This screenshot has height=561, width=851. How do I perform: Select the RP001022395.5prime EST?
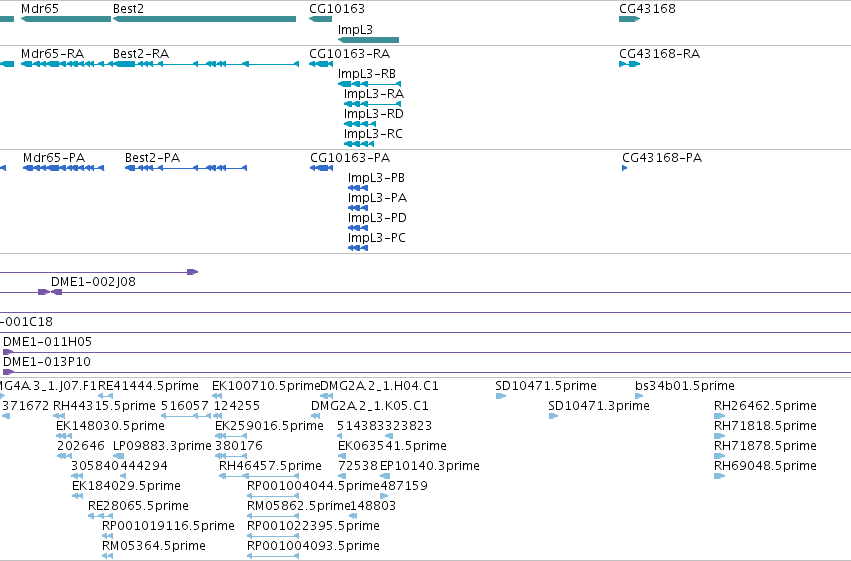pos(273,537)
